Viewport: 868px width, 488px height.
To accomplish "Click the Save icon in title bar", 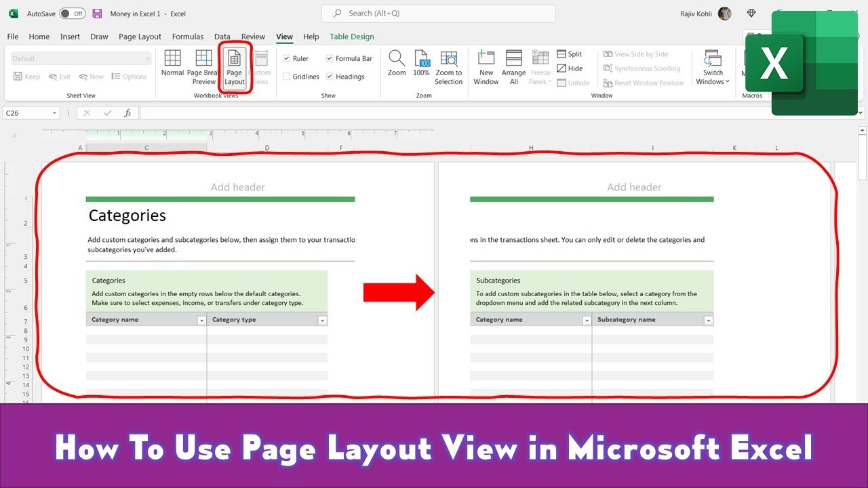I will [97, 14].
